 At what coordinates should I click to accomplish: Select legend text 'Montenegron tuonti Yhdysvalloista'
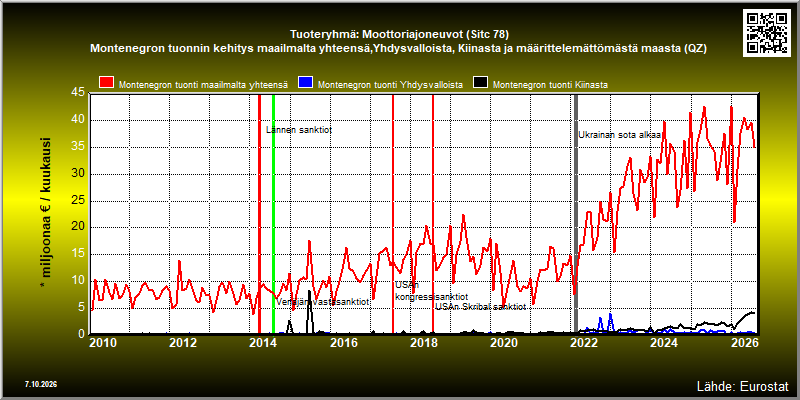[390, 85]
